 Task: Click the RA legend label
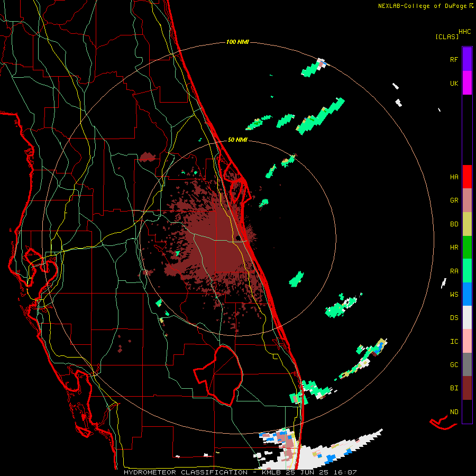(x=454, y=271)
